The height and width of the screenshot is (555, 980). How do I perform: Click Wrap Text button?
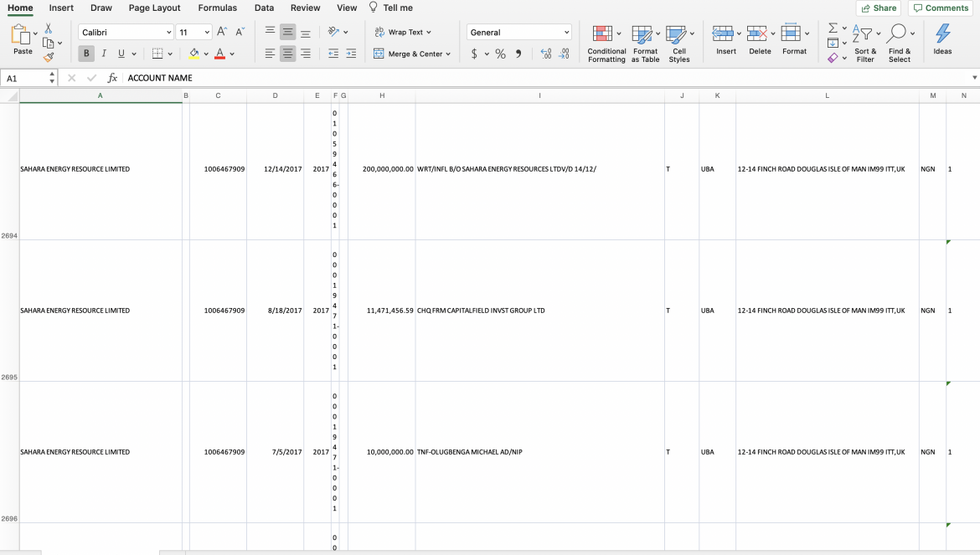[x=403, y=32]
